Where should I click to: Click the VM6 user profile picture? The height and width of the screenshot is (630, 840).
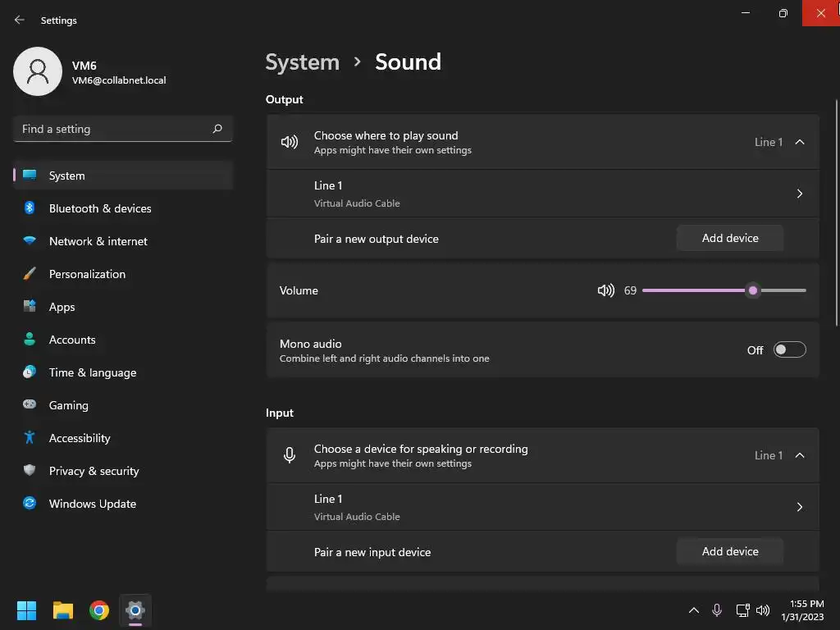tap(38, 71)
